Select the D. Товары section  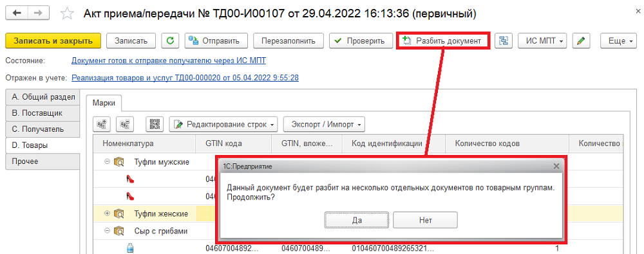click(x=43, y=145)
